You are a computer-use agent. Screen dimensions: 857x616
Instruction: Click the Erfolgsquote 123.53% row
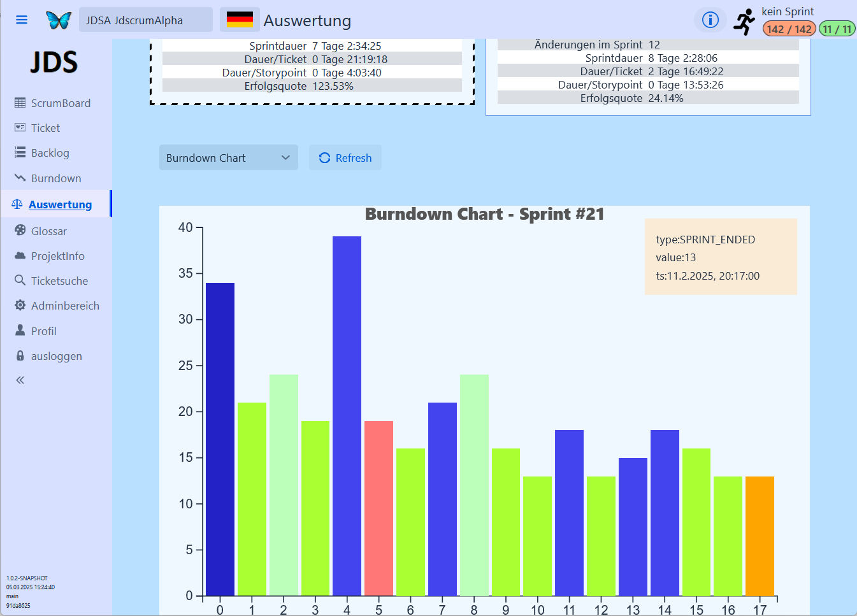pos(312,86)
